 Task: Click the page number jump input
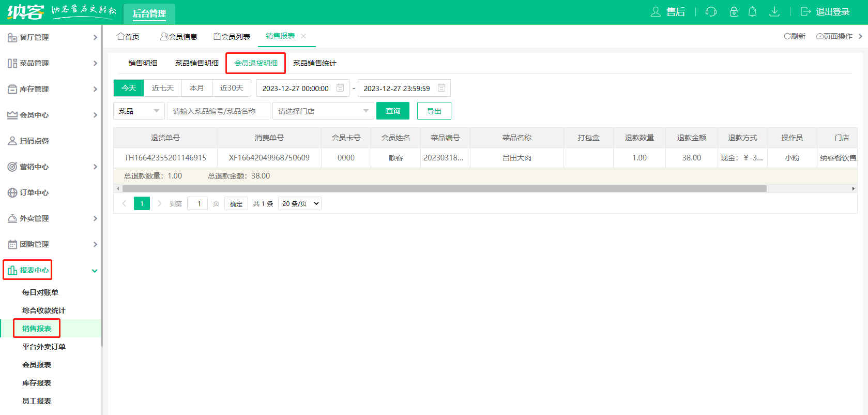click(197, 203)
